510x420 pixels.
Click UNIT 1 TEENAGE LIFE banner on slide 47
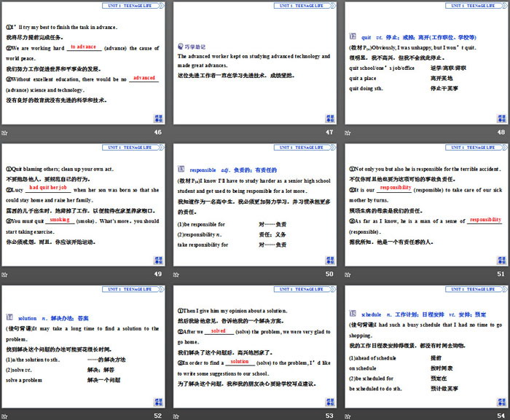[305, 6]
